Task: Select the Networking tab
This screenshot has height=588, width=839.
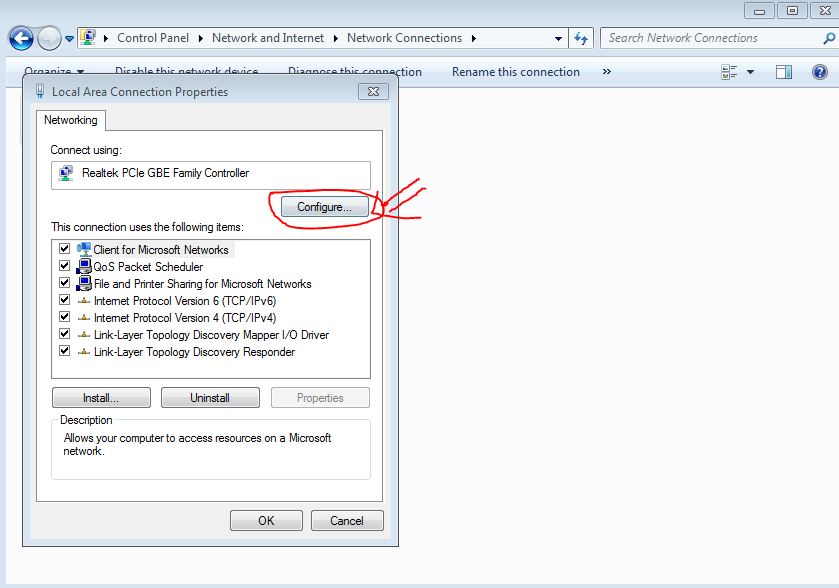Action: click(71, 120)
